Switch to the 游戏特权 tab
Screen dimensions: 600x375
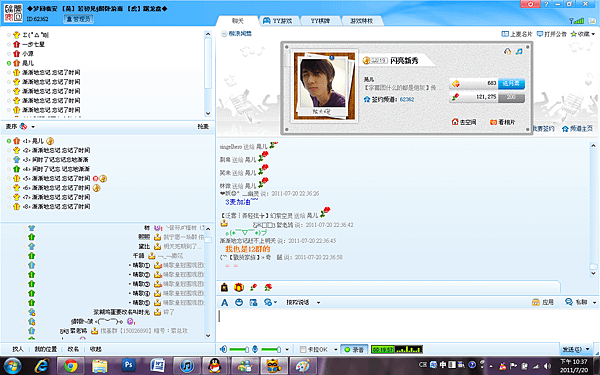tap(362, 21)
